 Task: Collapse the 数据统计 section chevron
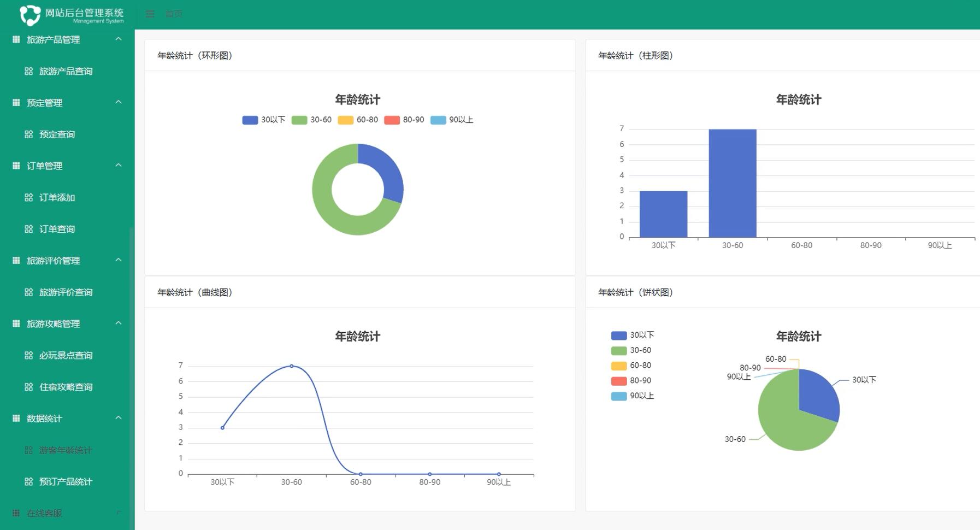(x=119, y=418)
